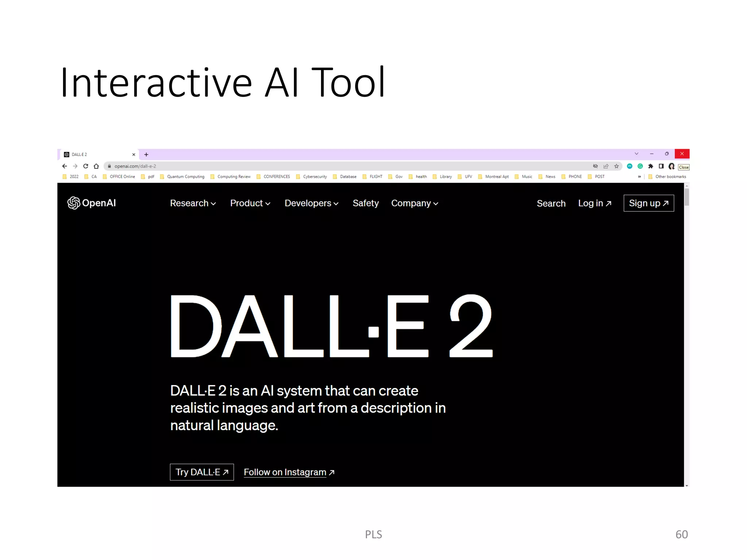
Task: Bookmark this page with star icon
Action: [x=616, y=166]
